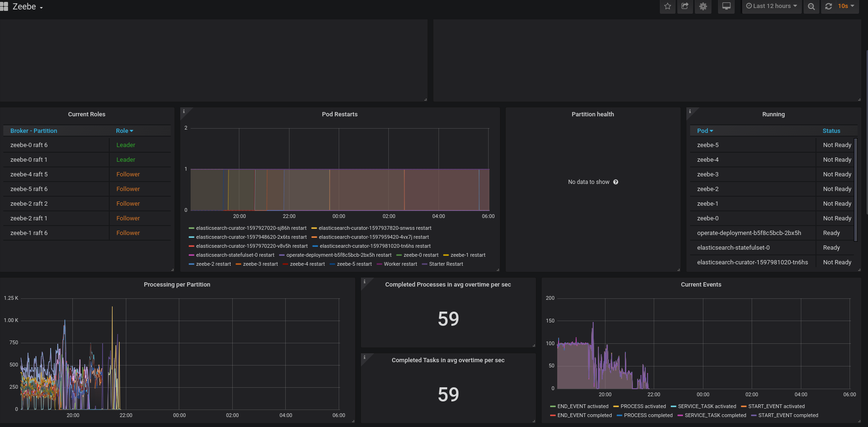The image size is (868, 427).
Task: Select the zeebe-5 pod cell
Action: click(x=753, y=145)
